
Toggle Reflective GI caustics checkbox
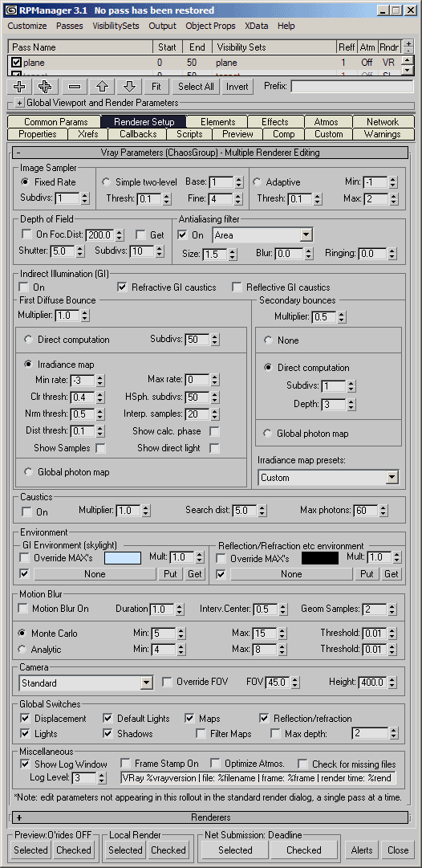coord(237,287)
